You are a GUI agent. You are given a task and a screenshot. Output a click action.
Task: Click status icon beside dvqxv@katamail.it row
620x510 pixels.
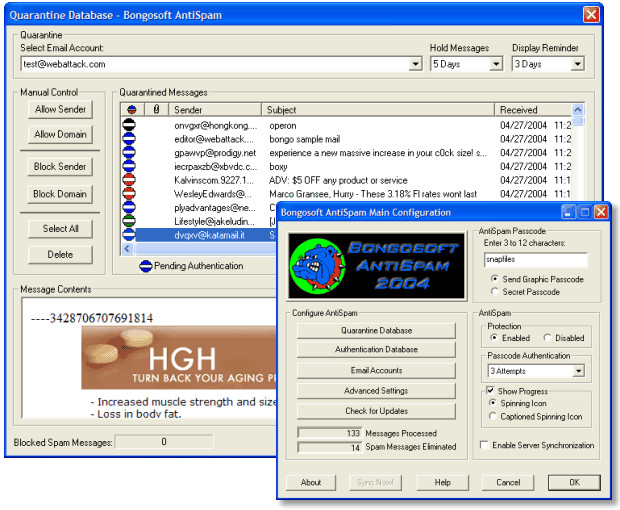point(129,234)
